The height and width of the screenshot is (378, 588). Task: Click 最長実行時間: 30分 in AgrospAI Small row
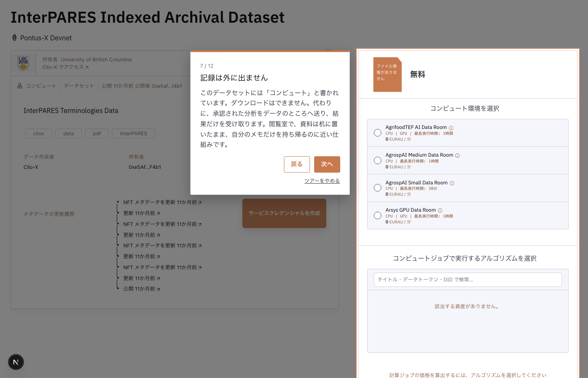click(418, 189)
